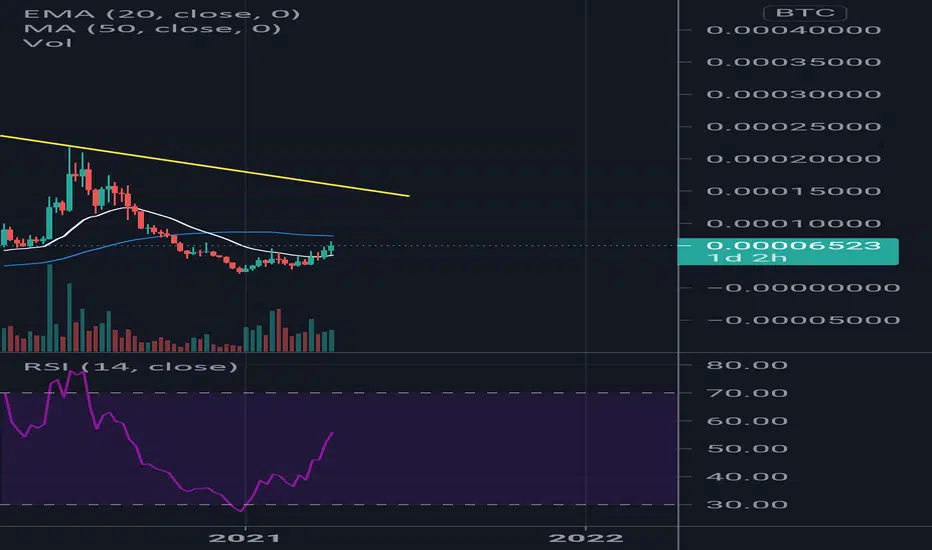Viewport: 932px width, 550px height.
Task: Click the RSI (14, close) indicator label
Action: 131,366
